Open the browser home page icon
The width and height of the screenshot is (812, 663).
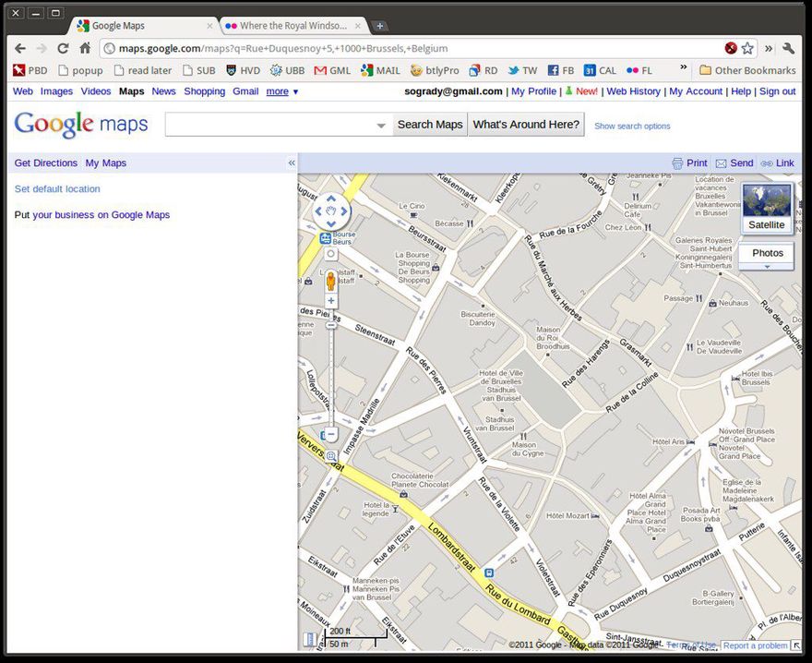[85, 48]
